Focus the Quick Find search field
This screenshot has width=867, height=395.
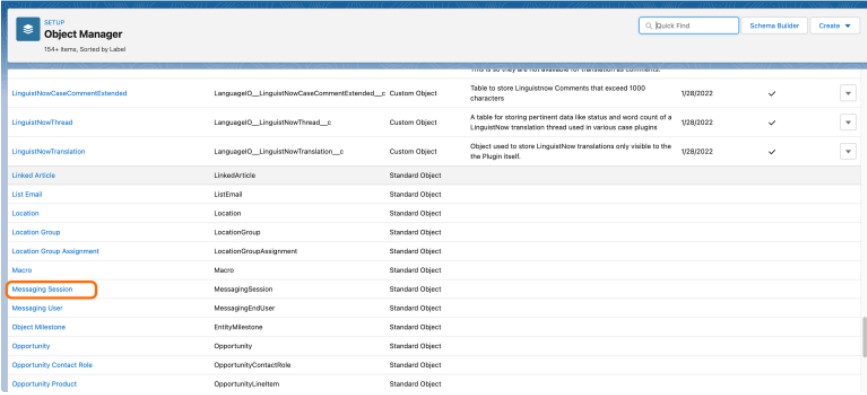(689, 26)
